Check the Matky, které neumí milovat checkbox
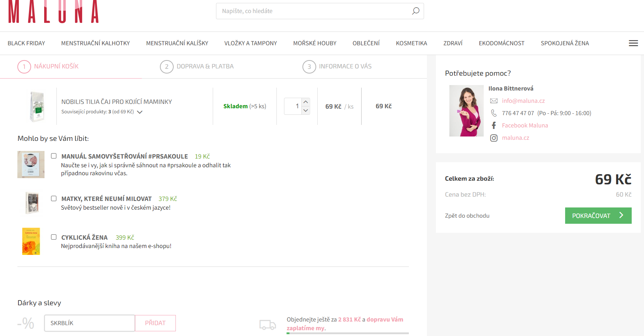The width and height of the screenshot is (644, 336). tap(54, 198)
